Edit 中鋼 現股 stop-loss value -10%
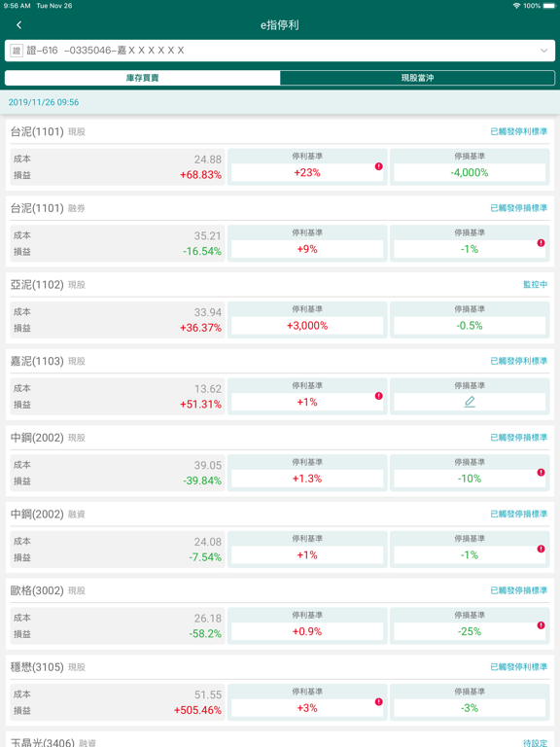Viewport: 560px width, 747px height. coord(470,479)
